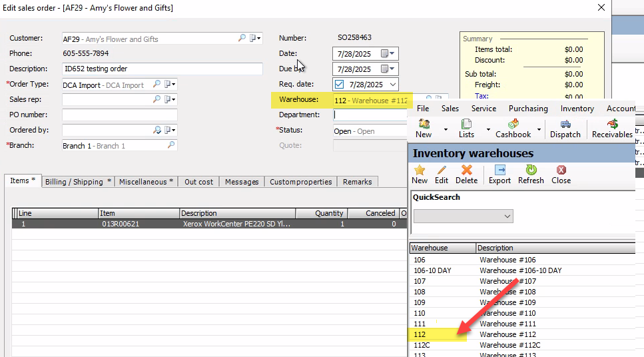Click the Description field ID652 testing order
644x357 pixels.
[x=162, y=69]
